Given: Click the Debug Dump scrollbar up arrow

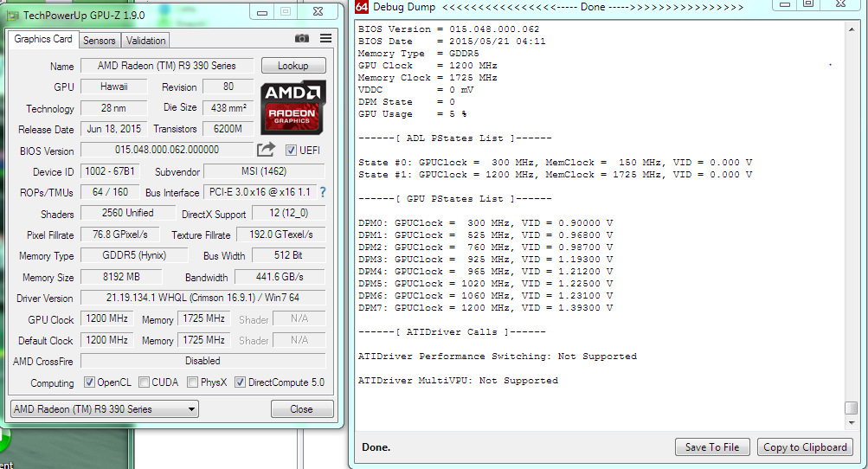Looking at the screenshot, I should click(852, 29).
